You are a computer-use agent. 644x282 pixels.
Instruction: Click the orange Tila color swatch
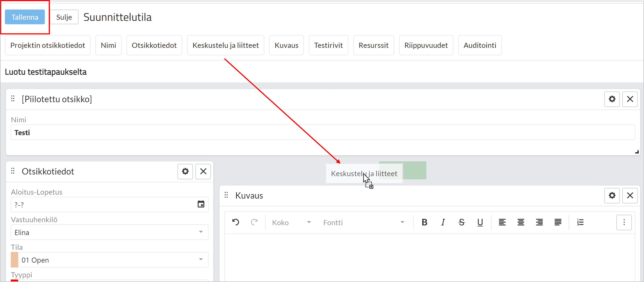click(x=15, y=259)
